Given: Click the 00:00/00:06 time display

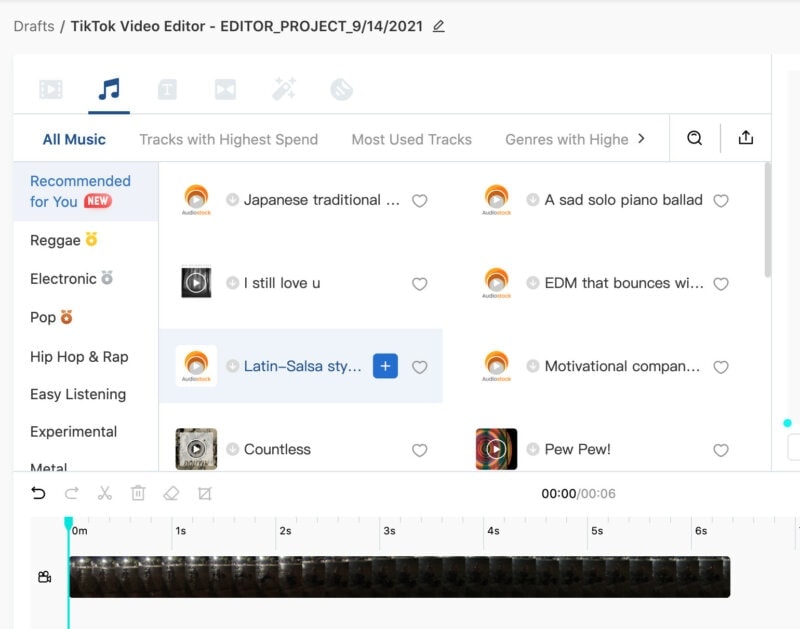Looking at the screenshot, I should point(578,493).
